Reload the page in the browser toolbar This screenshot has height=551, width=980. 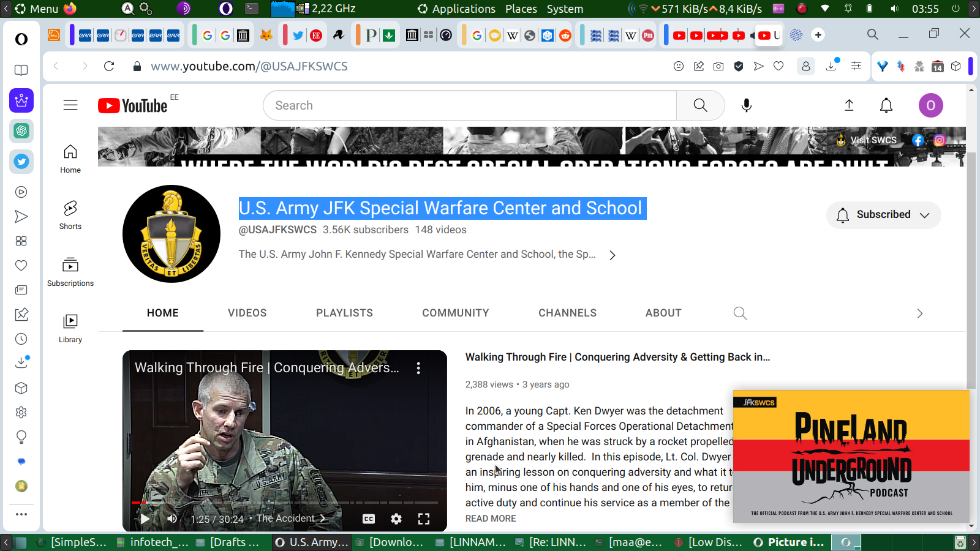109,66
